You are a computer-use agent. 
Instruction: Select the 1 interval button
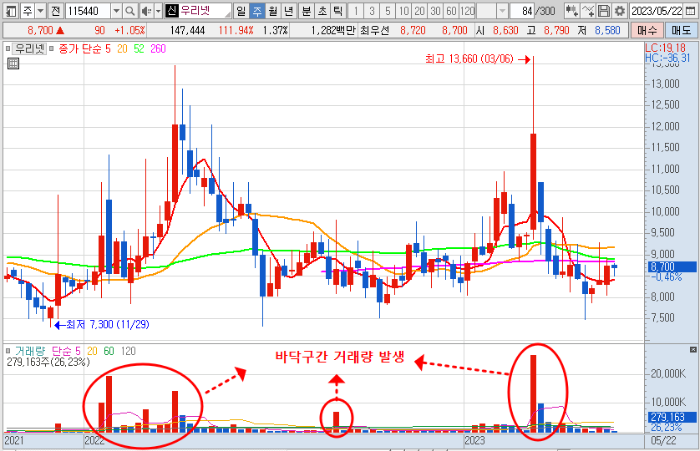(x=356, y=10)
